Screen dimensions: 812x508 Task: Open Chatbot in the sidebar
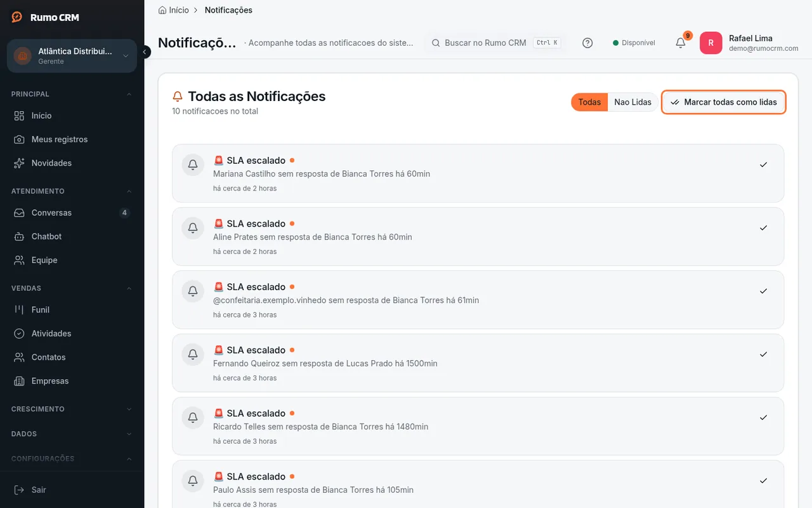[72, 236]
